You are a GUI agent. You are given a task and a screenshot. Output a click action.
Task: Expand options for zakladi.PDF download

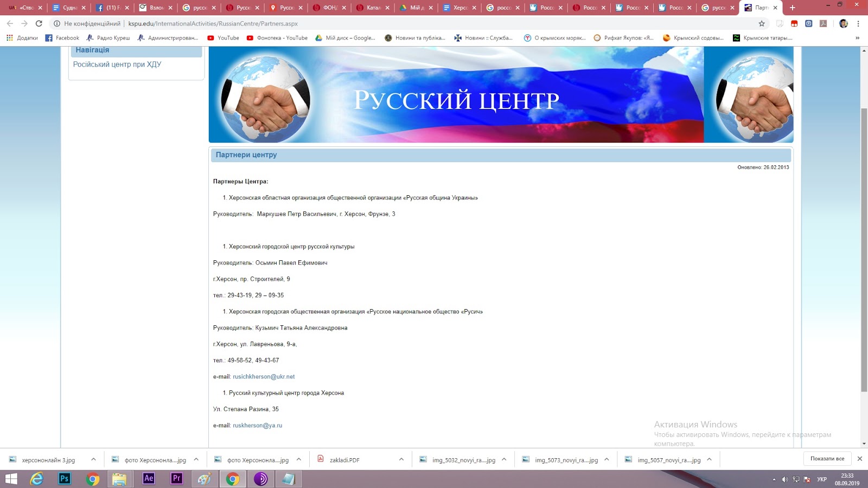click(x=401, y=459)
